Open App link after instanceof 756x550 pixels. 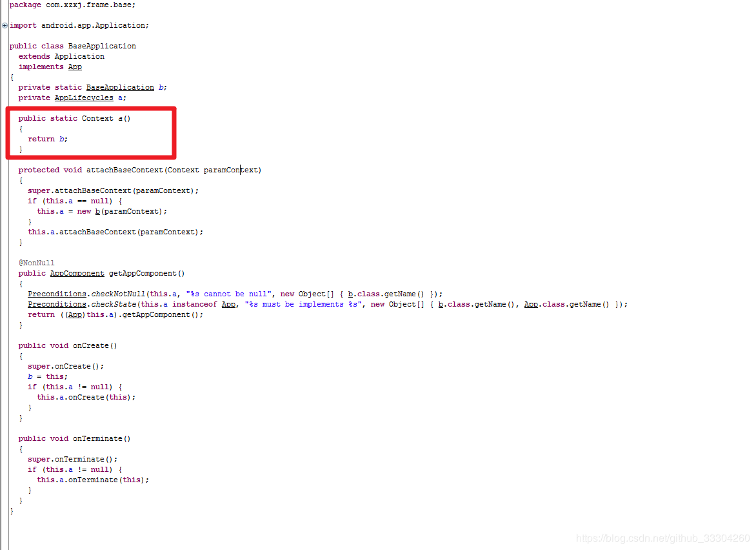(228, 304)
